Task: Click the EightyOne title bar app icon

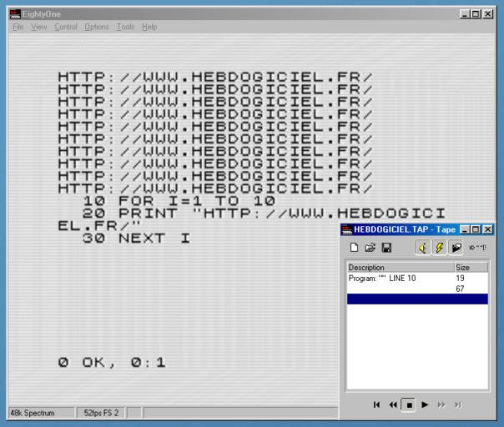Action: pos(15,14)
